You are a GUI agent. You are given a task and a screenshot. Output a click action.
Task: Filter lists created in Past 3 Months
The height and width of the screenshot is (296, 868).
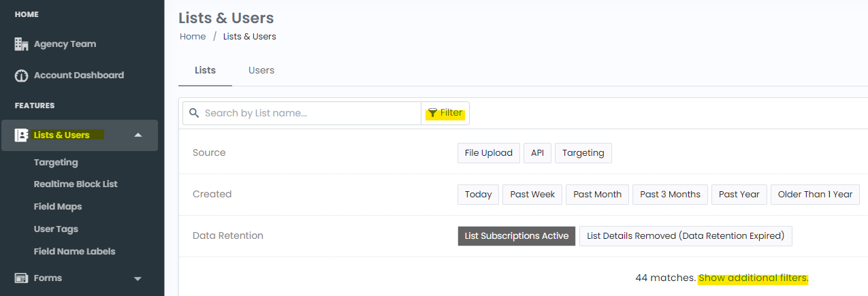pyautogui.click(x=671, y=195)
